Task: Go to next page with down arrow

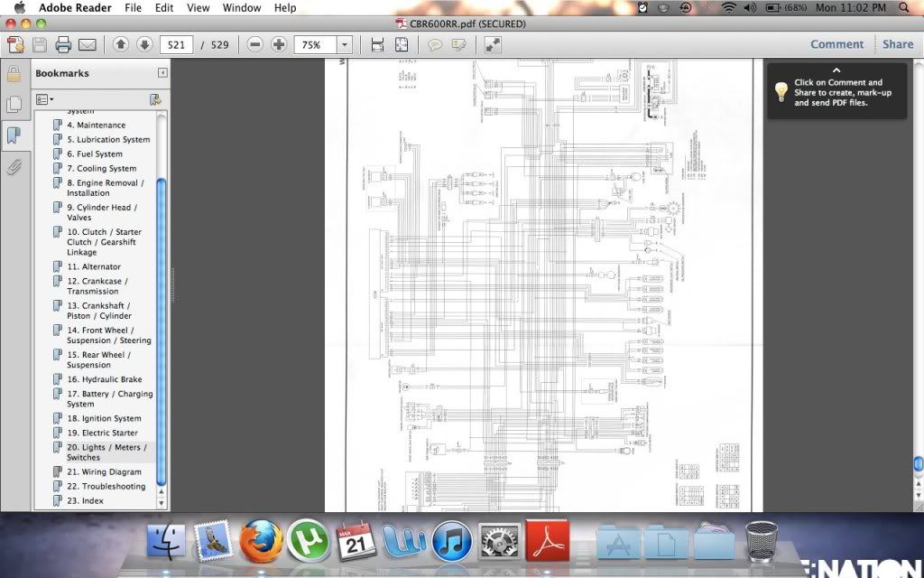Action: [144, 44]
